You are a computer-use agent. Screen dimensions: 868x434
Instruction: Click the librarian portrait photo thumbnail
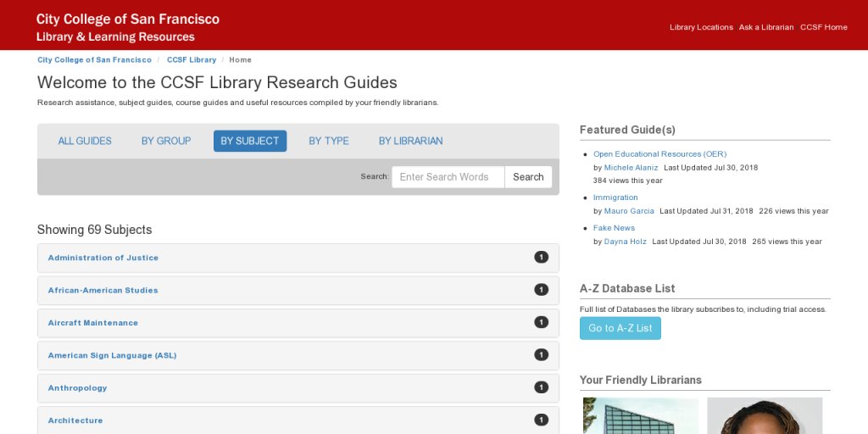[765, 415]
